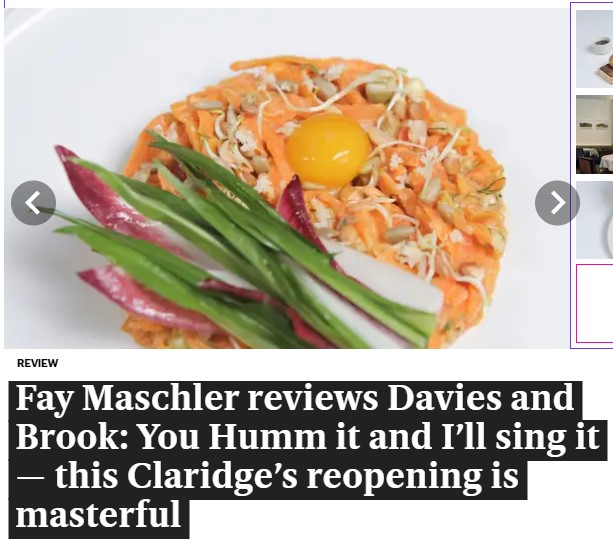613x543 pixels.
Task: Click the white chevron inside right arrow
Action: [558, 203]
